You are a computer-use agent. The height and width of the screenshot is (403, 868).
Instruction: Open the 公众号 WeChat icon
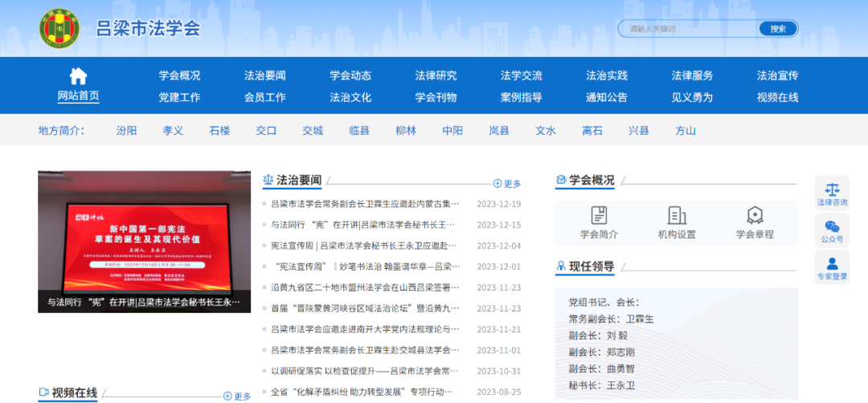(832, 227)
